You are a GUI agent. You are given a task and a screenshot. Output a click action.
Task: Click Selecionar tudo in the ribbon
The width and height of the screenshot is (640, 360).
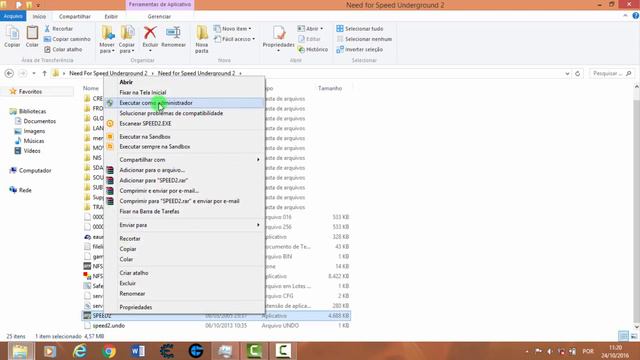360,29
